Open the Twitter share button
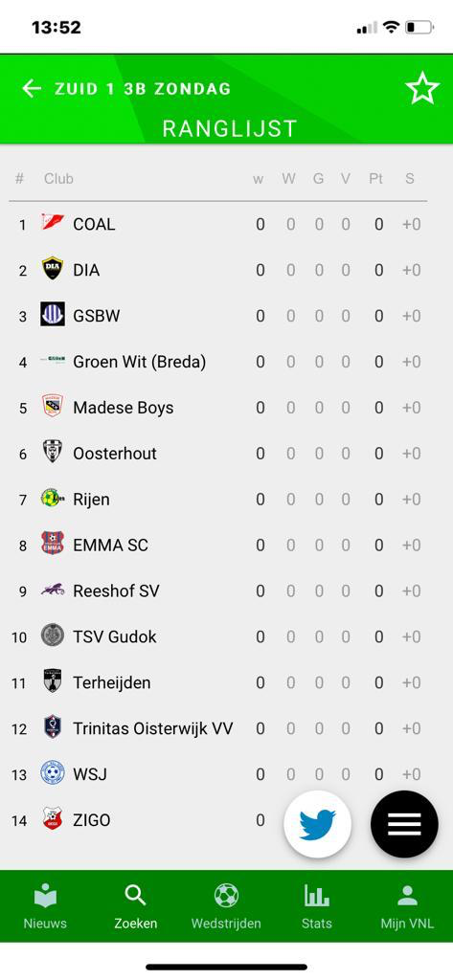 [317, 824]
